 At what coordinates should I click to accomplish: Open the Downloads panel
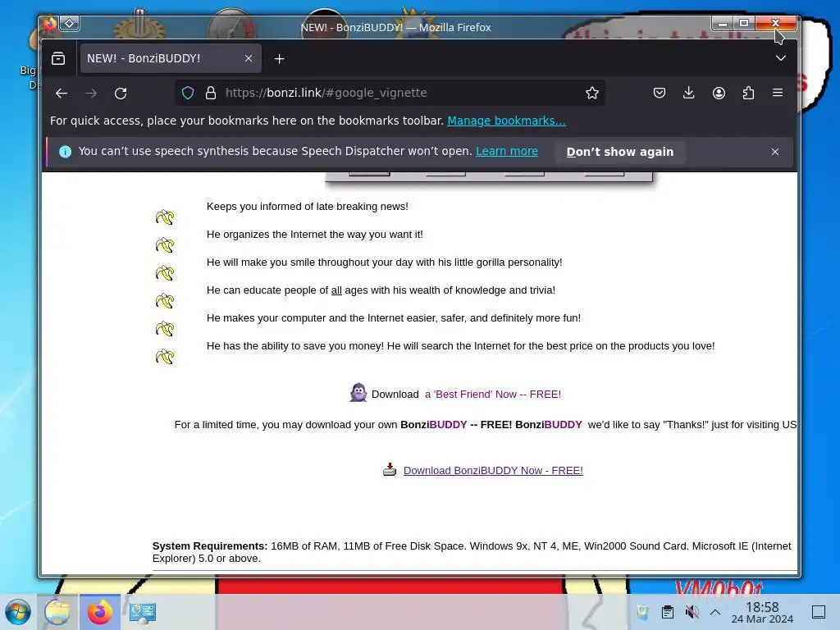point(689,94)
